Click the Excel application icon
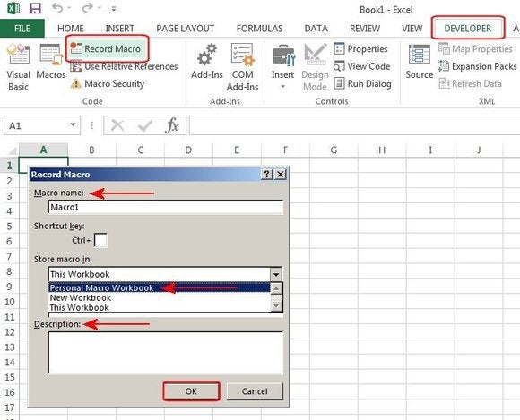Screen dimensions: 520x420 (13, 8)
